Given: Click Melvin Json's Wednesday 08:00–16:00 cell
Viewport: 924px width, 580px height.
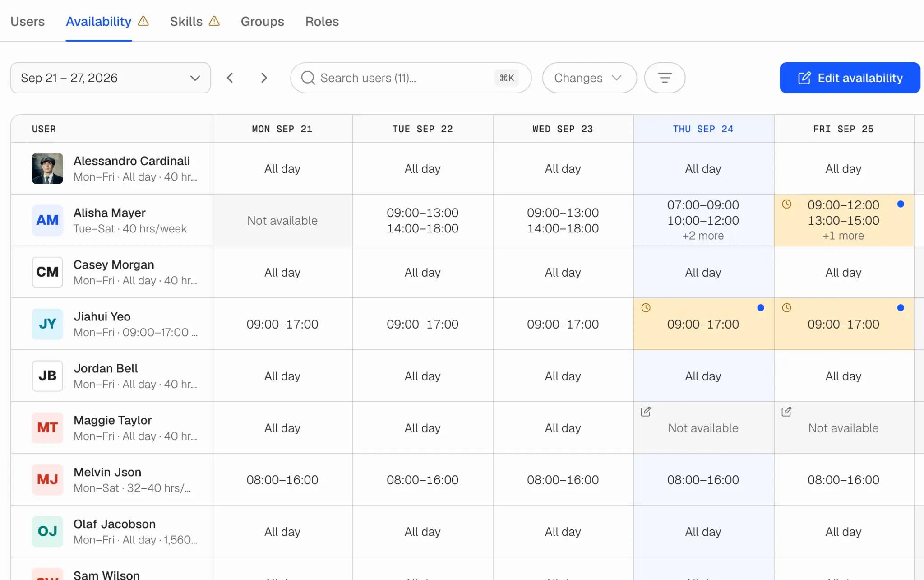Looking at the screenshot, I should pyautogui.click(x=563, y=480).
